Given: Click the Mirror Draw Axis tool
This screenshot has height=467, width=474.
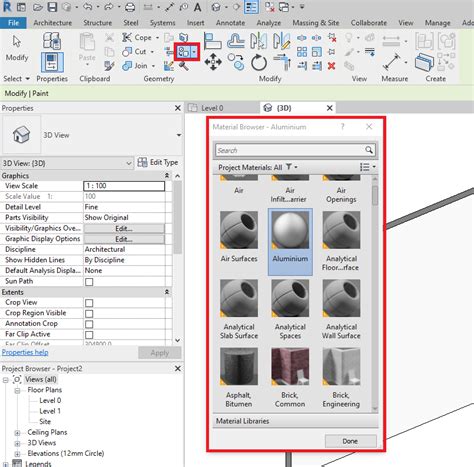Looking at the screenshot, I should click(x=282, y=41).
